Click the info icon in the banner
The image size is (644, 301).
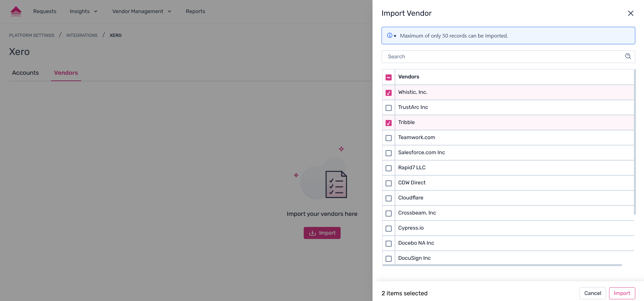[390, 36]
